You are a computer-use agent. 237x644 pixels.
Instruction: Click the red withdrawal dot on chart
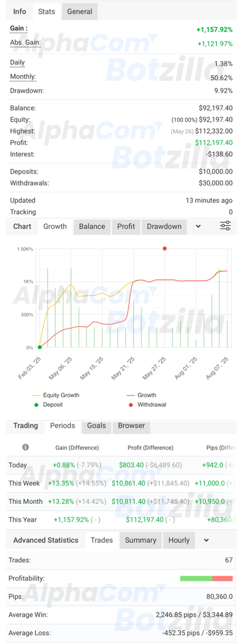(x=164, y=249)
